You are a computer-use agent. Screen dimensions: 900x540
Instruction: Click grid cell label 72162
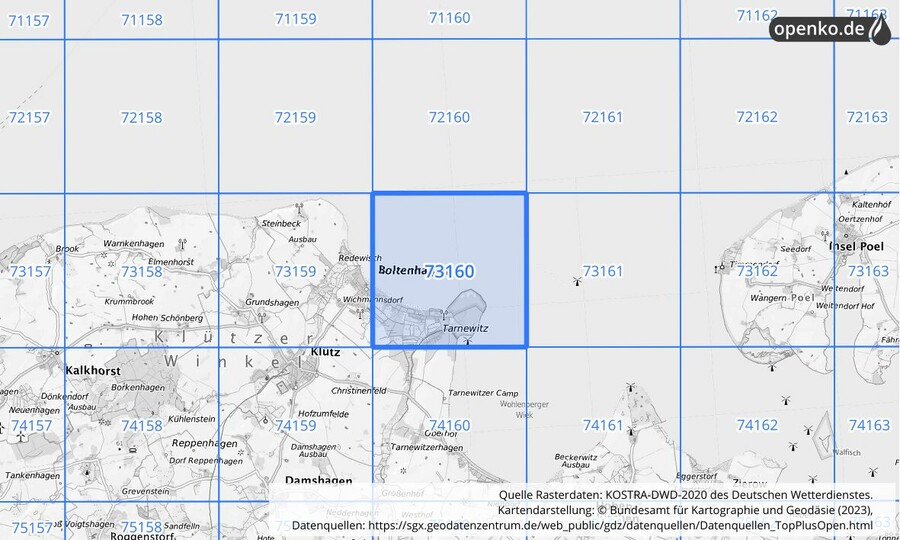[x=757, y=116]
